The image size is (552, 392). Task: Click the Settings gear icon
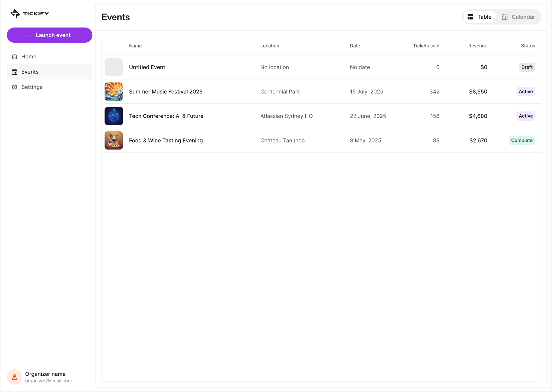coord(15,87)
